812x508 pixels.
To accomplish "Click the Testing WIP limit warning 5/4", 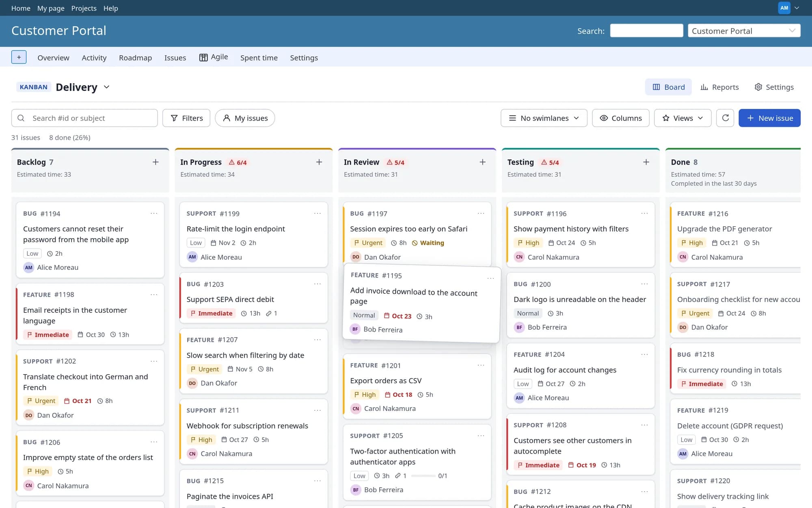I will (x=550, y=162).
